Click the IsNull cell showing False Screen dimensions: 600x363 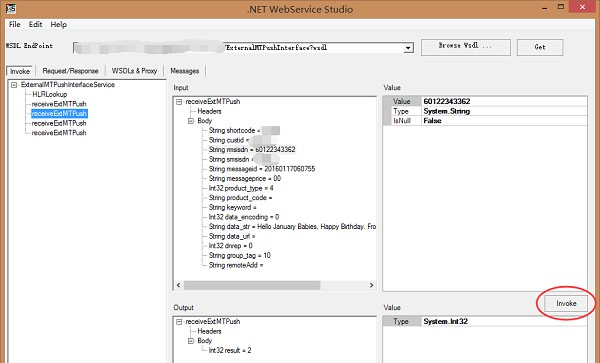coord(504,121)
